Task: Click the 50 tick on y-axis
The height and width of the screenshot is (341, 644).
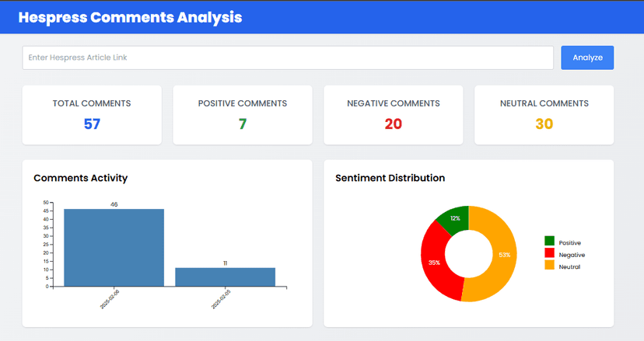Action: [46, 202]
